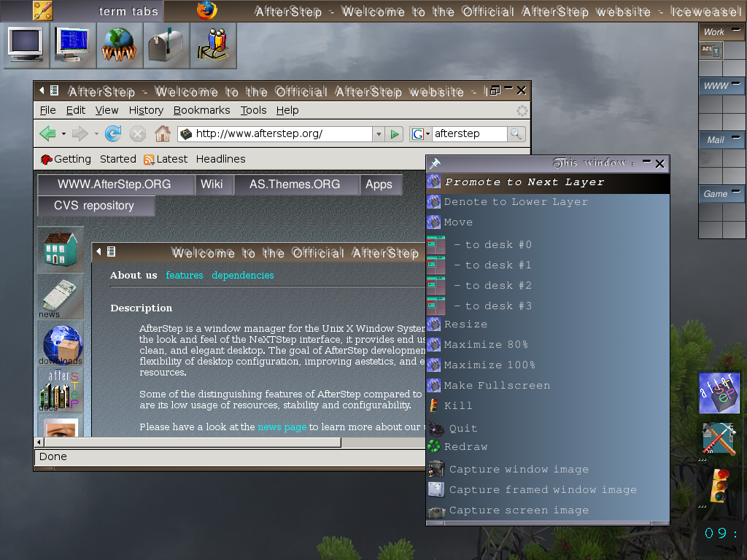The height and width of the screenshot is (560, 747).
Task: Click the search magnifier icon
Action: [516, 134]
